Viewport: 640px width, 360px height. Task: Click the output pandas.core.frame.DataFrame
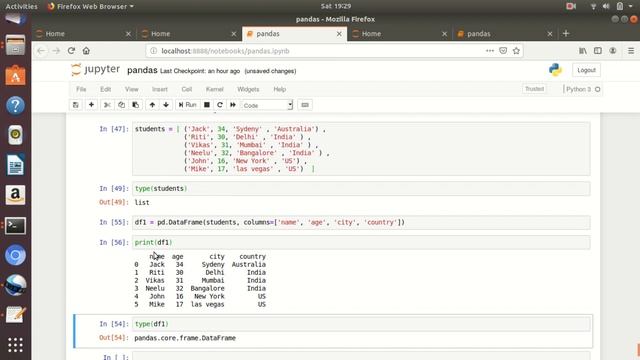pos(185,338)
